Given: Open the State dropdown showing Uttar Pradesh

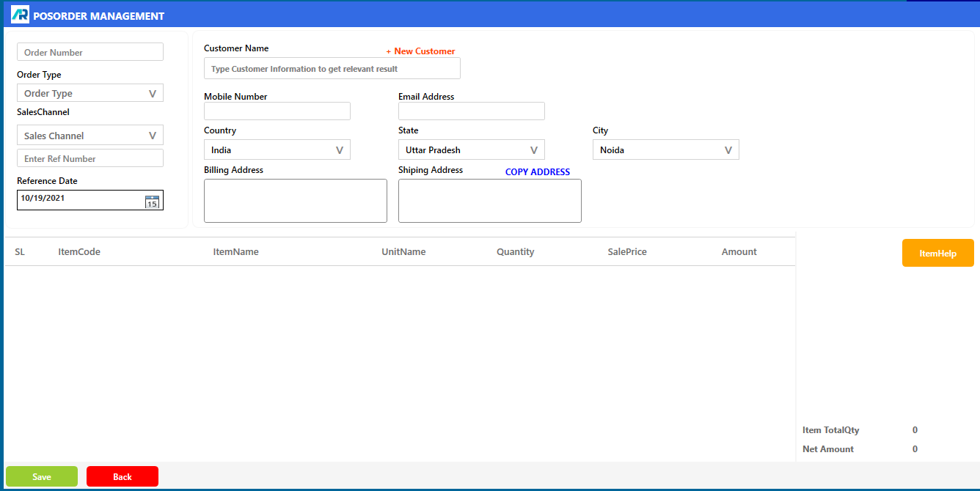Looking at the screenshot, I should tap(471, 149).
